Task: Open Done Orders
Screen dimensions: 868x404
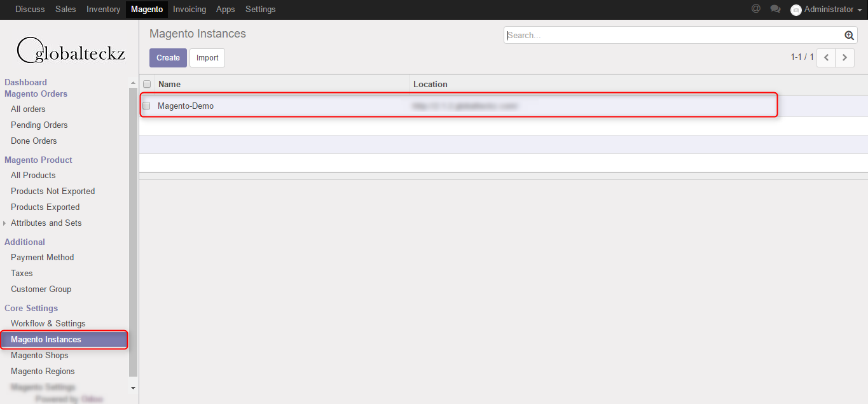Action: tap(34, 141)
